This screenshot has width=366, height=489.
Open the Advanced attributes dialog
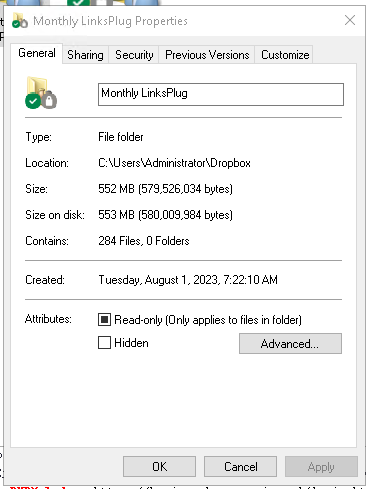[290, 343]
